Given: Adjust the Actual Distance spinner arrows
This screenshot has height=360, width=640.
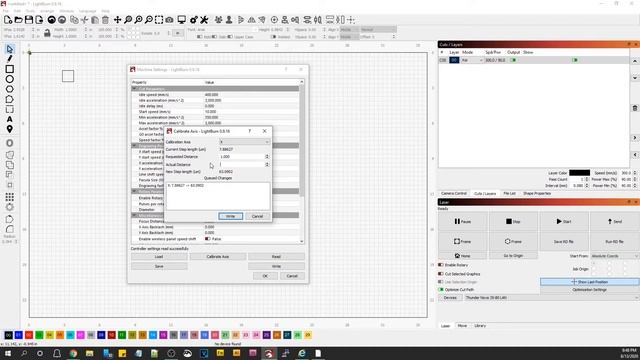Looking at the screenshot, I should point(267,164).
